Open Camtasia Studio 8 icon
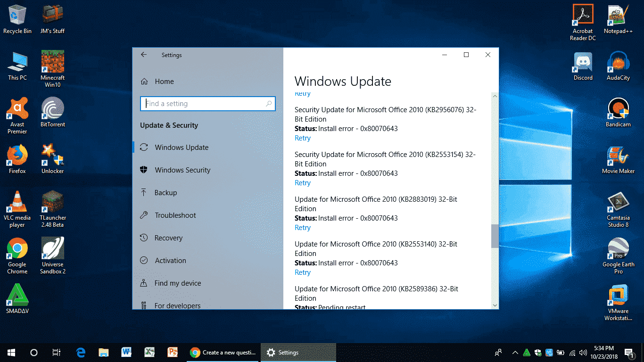This screenshot has height=362, width=644. click(x=618, y=209)
